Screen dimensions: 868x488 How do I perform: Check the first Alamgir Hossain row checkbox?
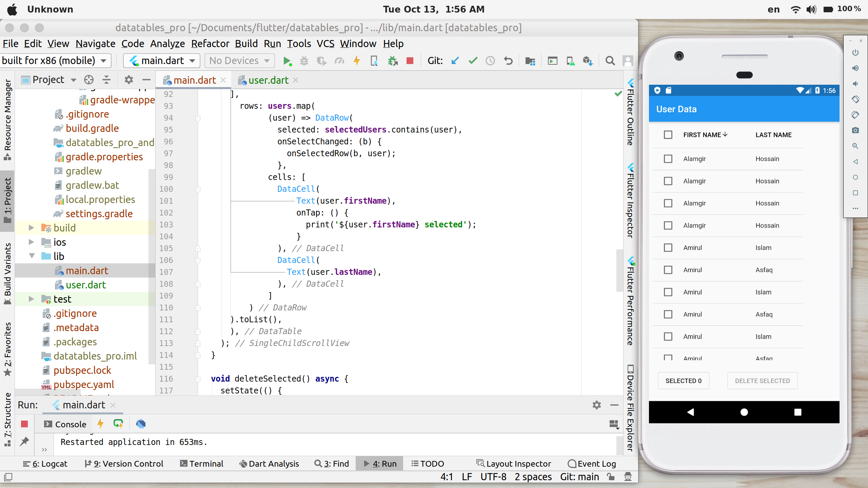(668, 159)
